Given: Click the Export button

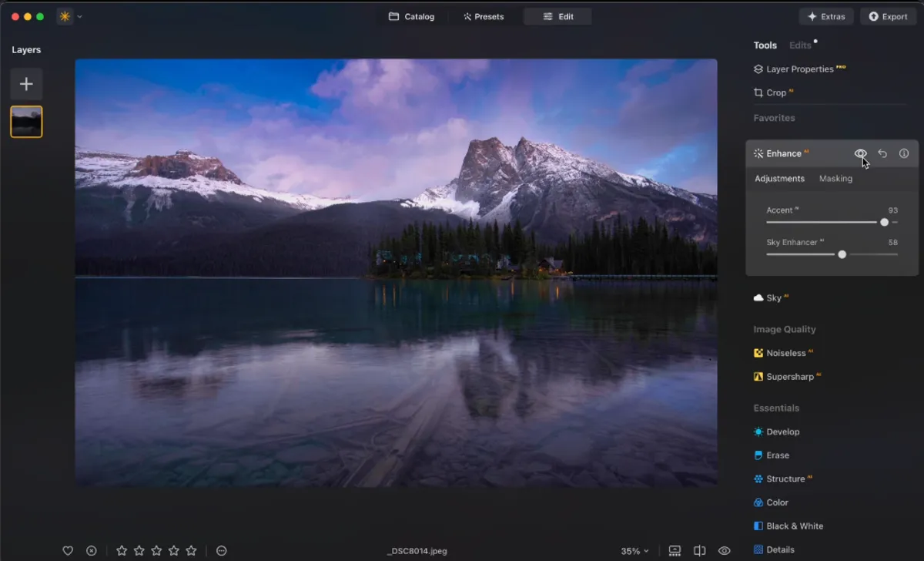Looking at the screenshot, I should [888, 15].
